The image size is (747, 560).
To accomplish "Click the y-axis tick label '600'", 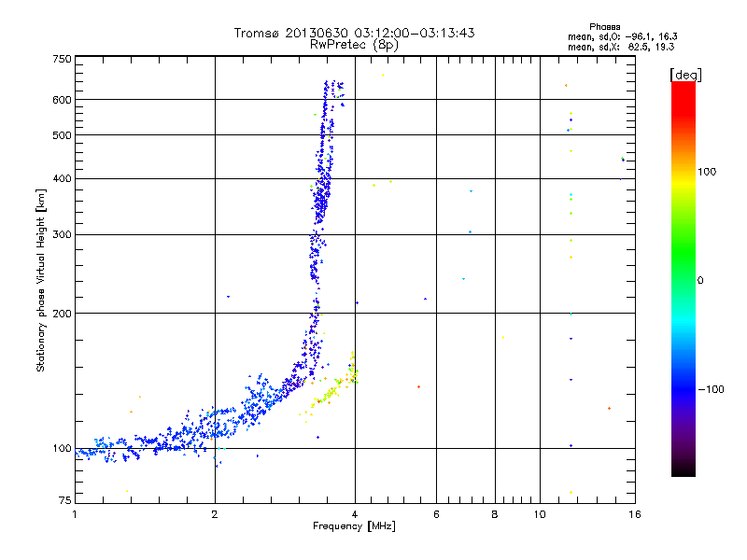I will click(63, 100).
